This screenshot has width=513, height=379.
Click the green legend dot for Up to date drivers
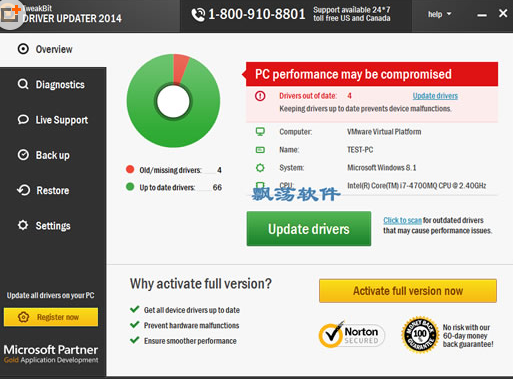pyautogui.click(x=130, y=187)
